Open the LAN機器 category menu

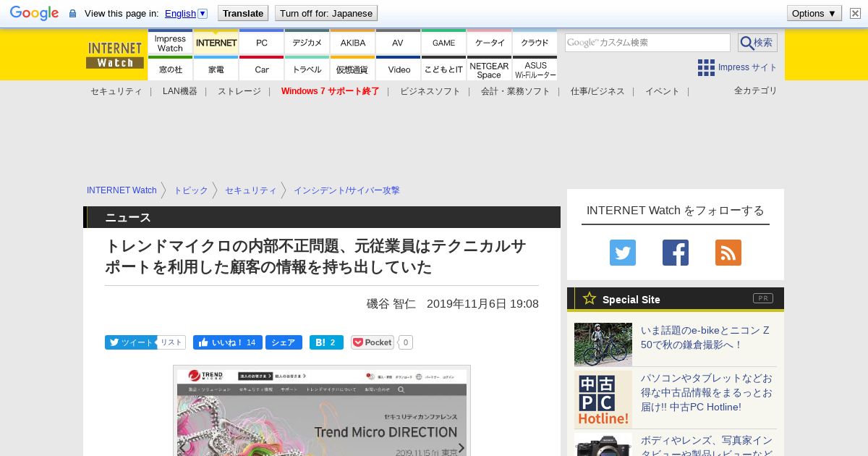[x=179, y=91]
